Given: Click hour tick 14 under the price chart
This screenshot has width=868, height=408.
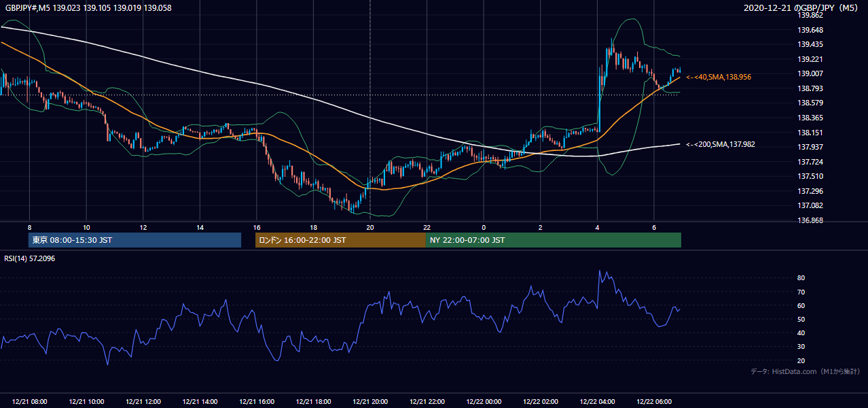Looking at the screenshot, I should click(x=200, y=227).
